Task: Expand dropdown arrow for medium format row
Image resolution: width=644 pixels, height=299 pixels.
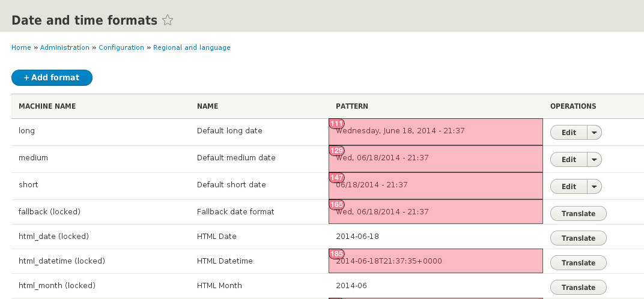Action: click(x=594, y=160)
